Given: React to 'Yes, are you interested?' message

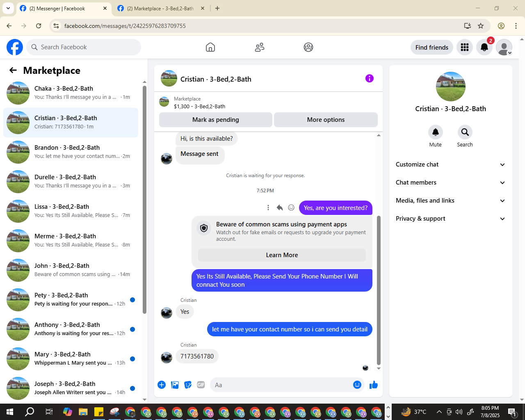Looking at the screenshot, I should tap(291, 208).
